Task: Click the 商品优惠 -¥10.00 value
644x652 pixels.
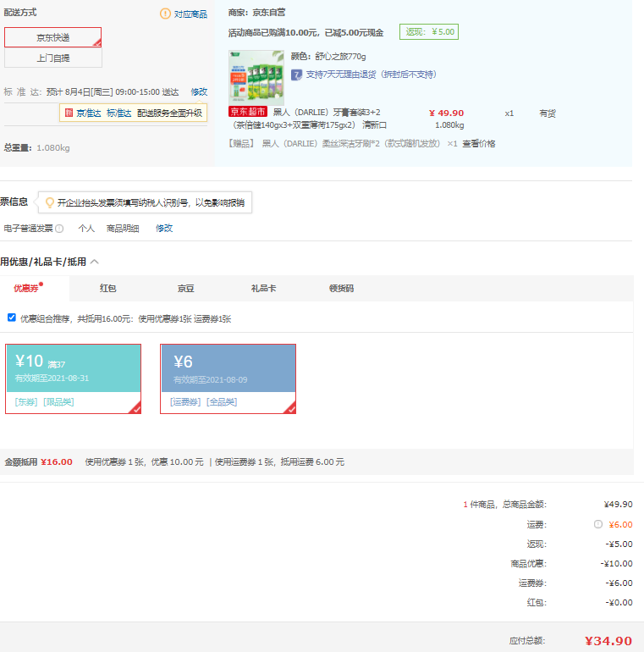Action: click(x=616, y=563)
